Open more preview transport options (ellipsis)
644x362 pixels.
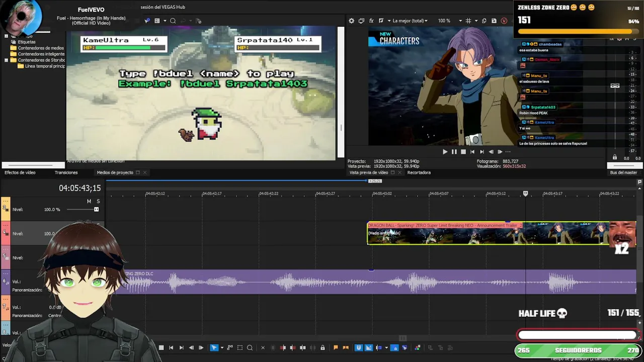point(508,151)
